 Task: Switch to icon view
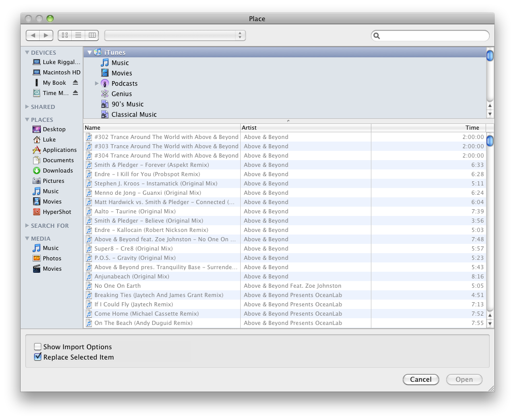(x=65, y=35)
